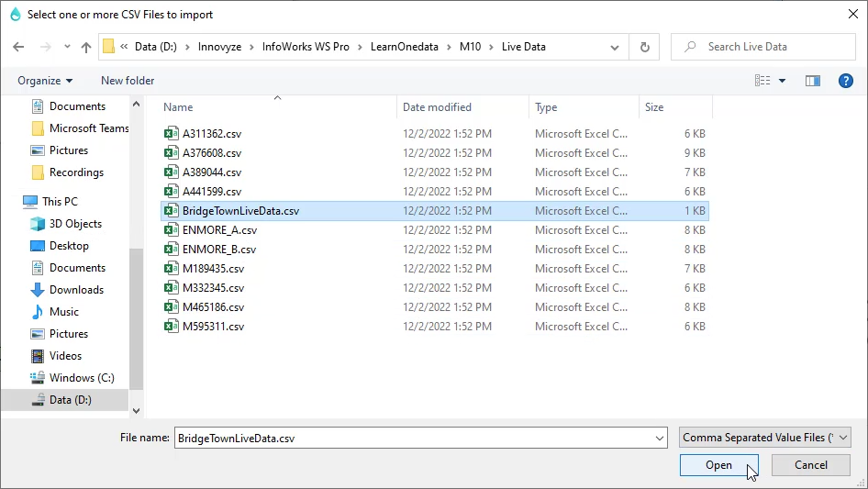
Task: Click the BridgeTownLiveData.csv Excel icon
Action: pyautogui.click(x=171, y=211)
